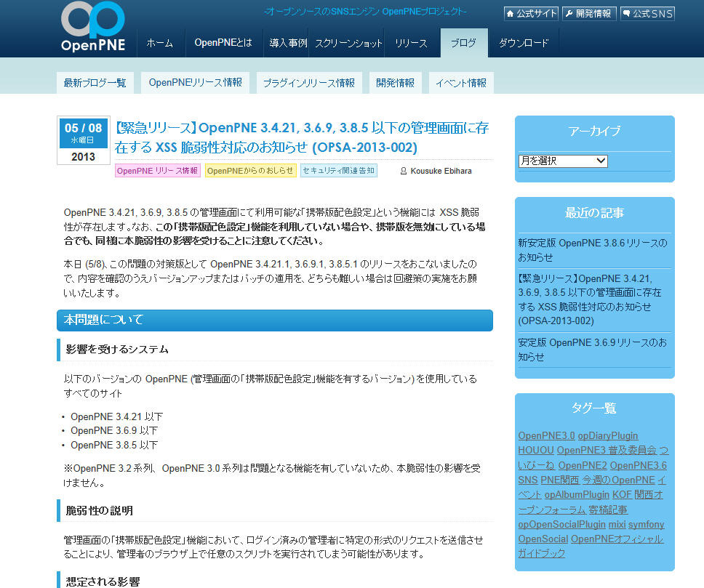Select ホーム in the main navigation
The image size is (704, 588).
pyautogui.click(x=160, y=43)
